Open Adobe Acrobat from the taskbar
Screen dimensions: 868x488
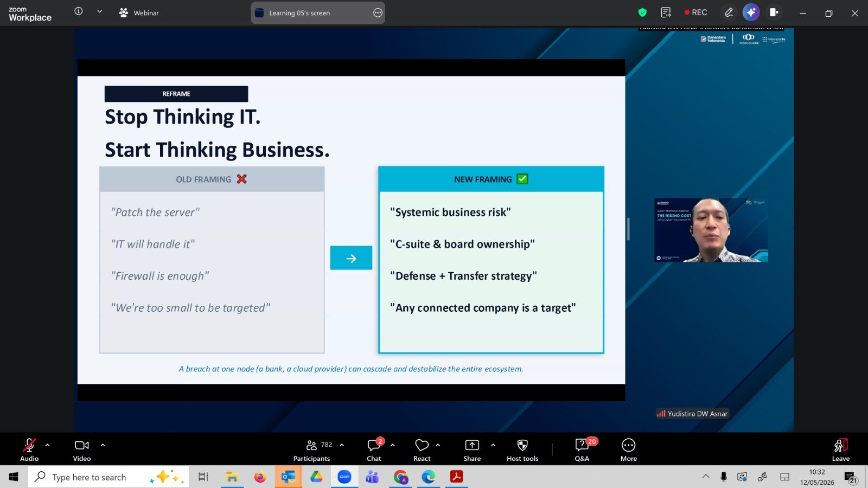pos(456,477)
